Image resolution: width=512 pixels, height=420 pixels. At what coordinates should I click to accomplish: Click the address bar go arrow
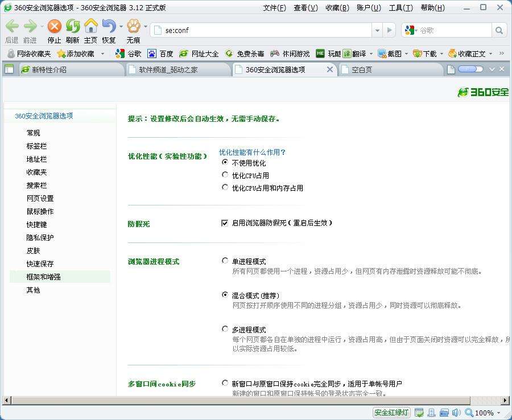pos(389,30)
